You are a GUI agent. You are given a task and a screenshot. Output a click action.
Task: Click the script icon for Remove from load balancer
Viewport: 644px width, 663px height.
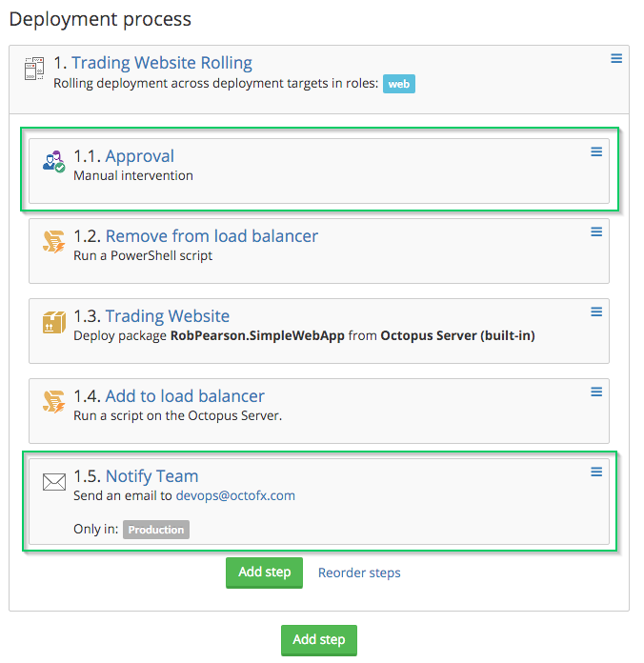[53, 242]
